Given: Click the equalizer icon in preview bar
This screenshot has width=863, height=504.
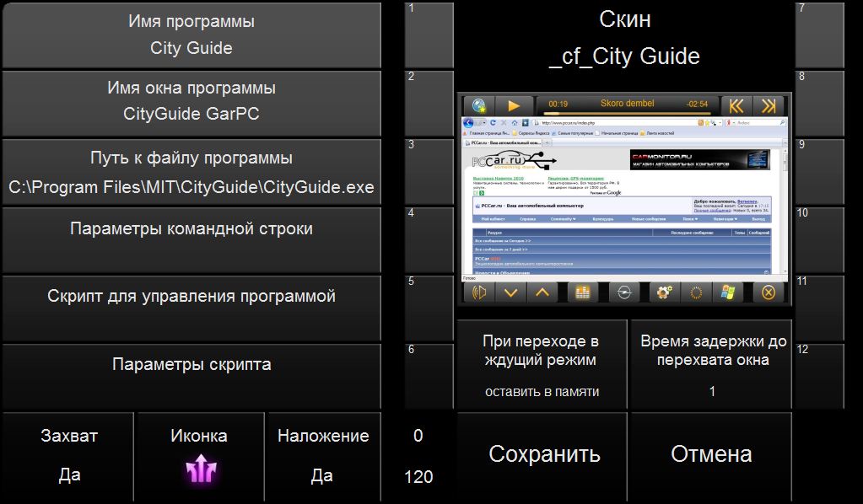Looking at the screenshot, I should pyautogui.click(x=583, y=292).
